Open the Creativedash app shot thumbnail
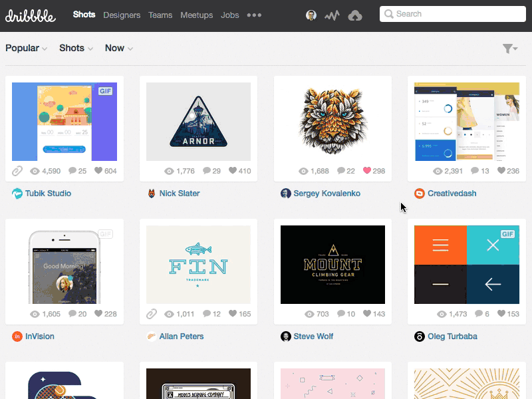The width and height of the screenshot is (532, 399). tap(467, 122)
